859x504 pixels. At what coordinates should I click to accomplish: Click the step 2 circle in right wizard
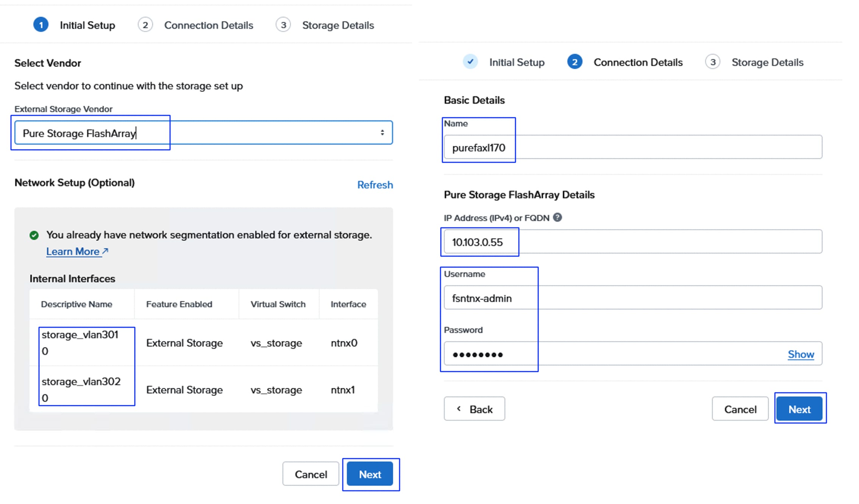(x=574, y=62)
